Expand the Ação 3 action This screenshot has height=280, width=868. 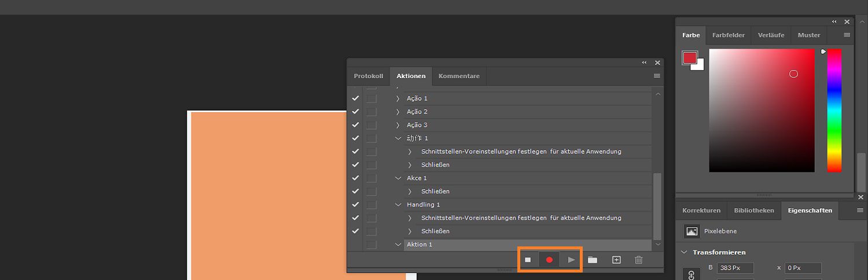point(398,125)
